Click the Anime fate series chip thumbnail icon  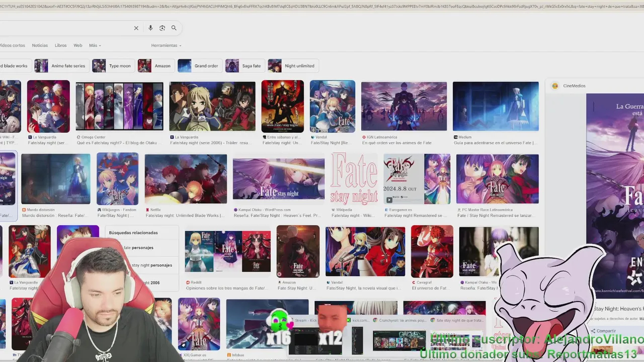coord(41,66)
